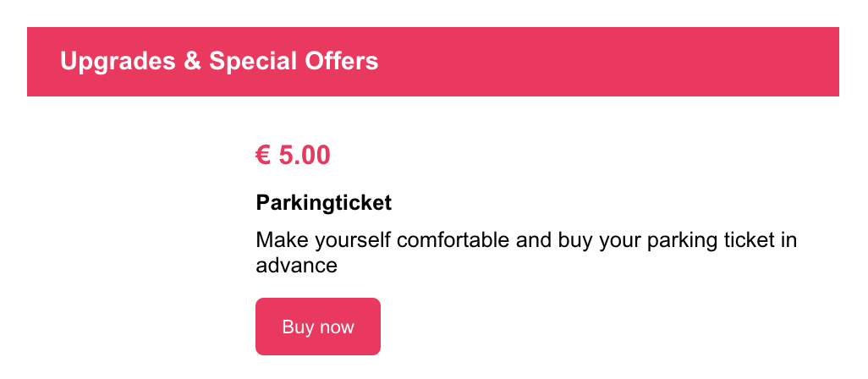Select the € 5.00 price label
This screenshot has width=868, height=379.
click(x=293, y=156)
